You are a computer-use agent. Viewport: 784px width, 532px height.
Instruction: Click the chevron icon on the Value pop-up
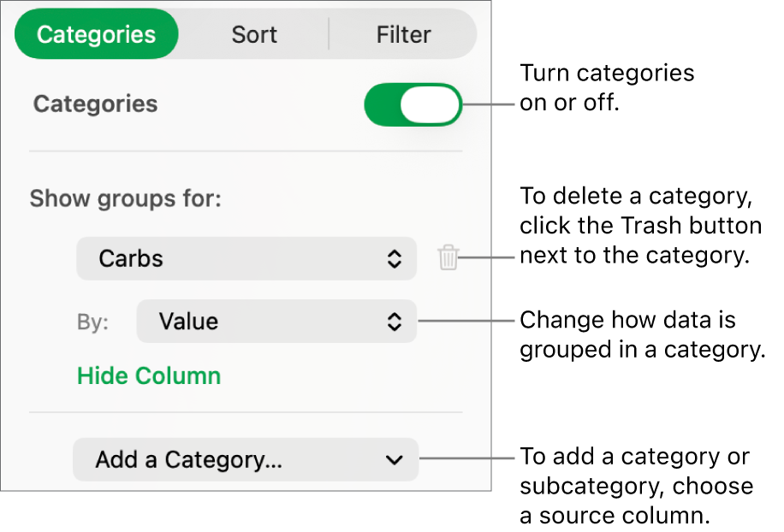point(394,322)
